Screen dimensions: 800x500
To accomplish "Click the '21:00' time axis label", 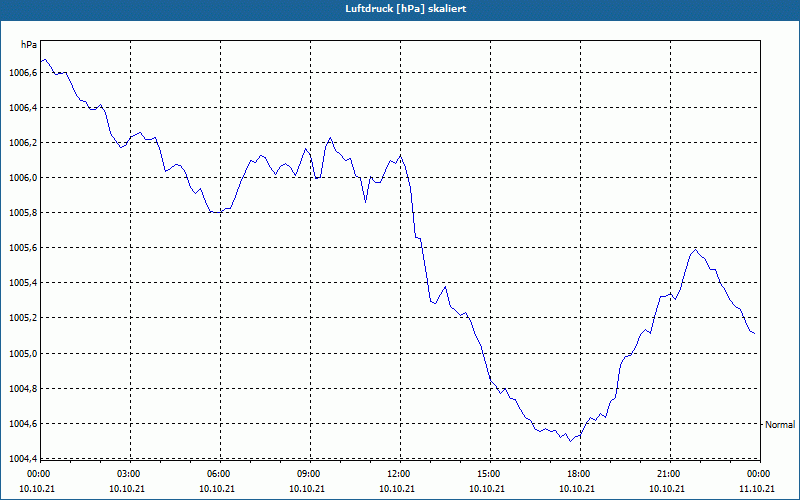I will tap(669, 474).
